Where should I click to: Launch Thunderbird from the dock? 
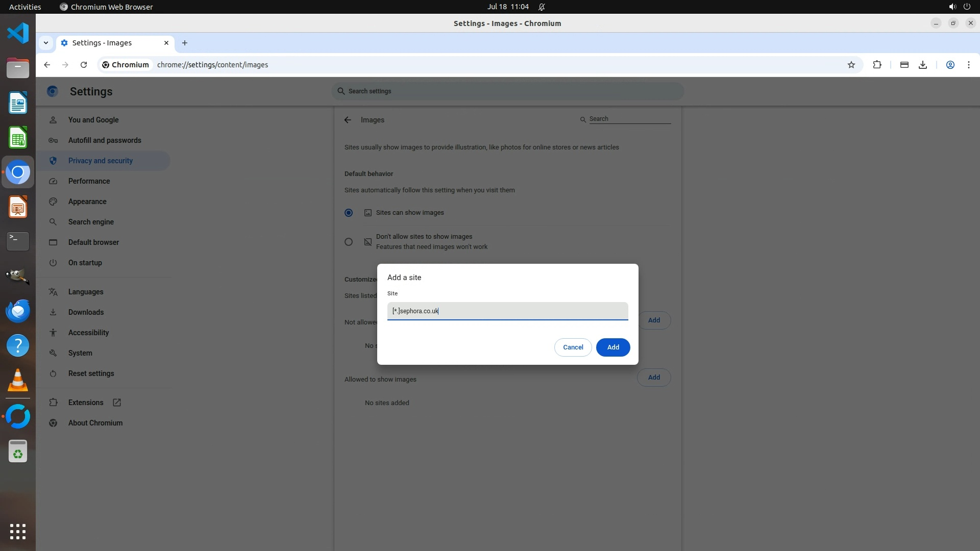(18, 311)
